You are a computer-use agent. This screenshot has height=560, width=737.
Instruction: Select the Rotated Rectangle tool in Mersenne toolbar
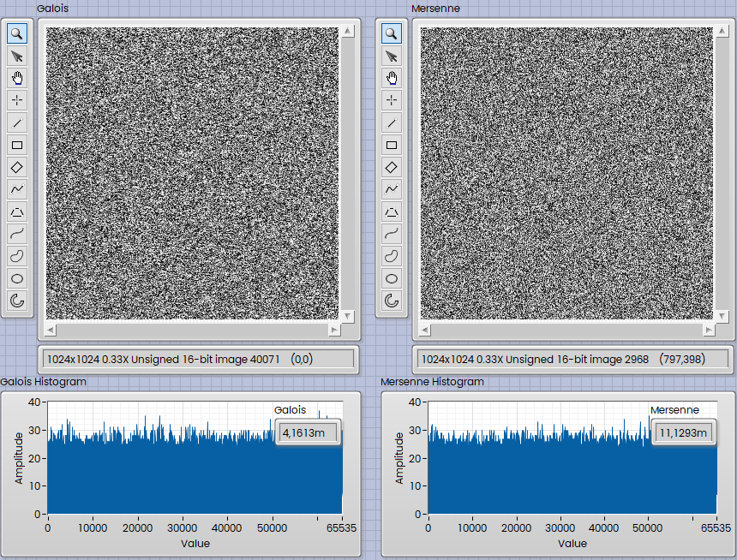point(392,167)
